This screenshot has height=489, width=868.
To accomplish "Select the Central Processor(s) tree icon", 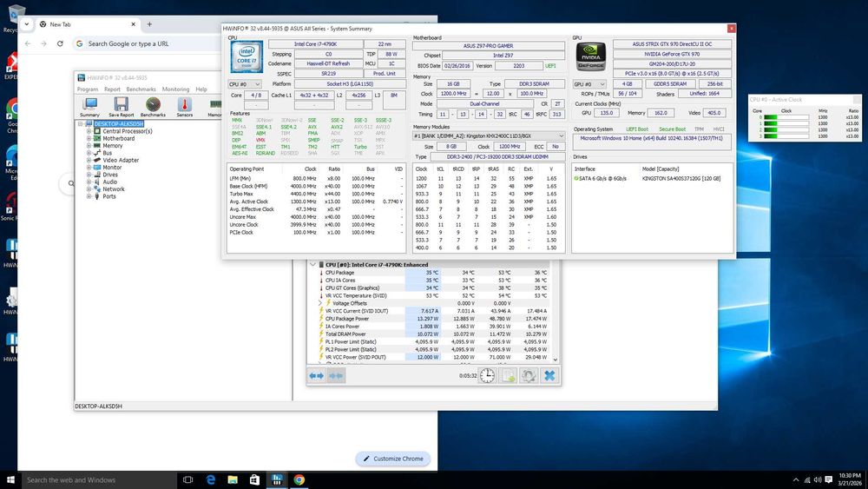I will click(x=97, y=131).
